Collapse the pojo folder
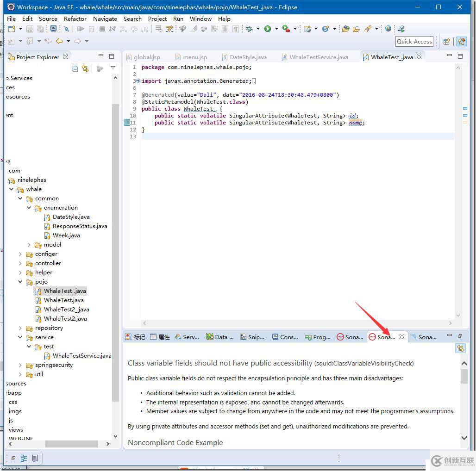 tap(20, 282)
